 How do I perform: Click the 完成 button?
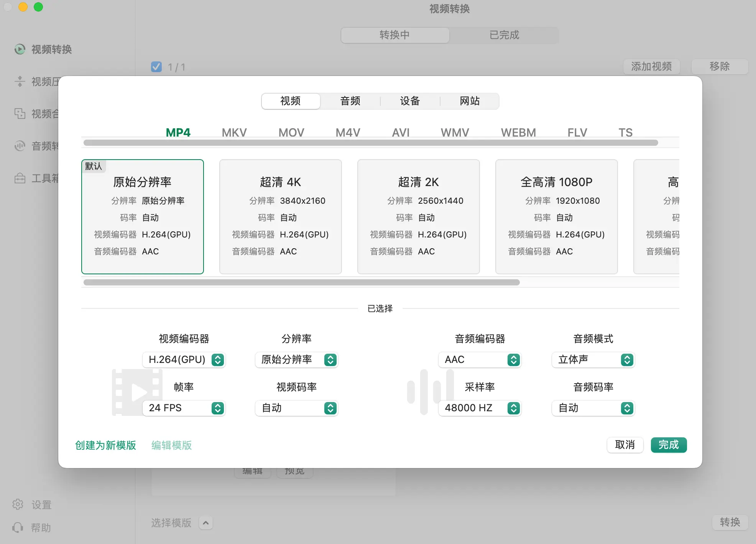[x=668, y=445]
